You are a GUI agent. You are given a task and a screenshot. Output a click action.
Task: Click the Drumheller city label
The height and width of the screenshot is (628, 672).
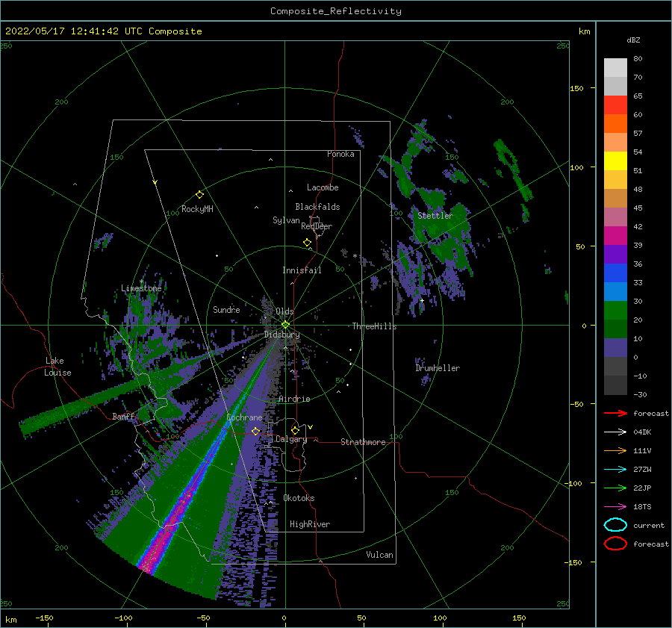click(x=438, y=368)
